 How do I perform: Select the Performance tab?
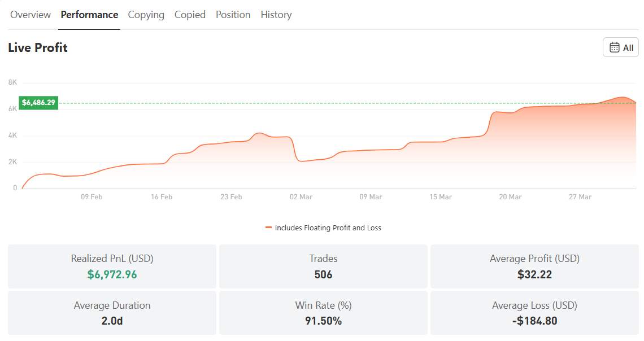point(89,15)
